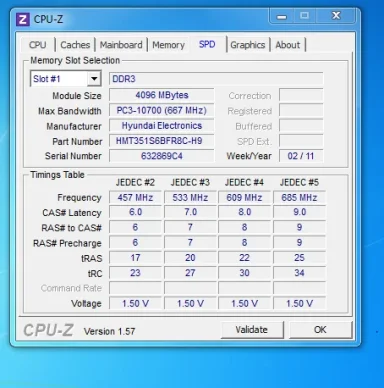Viewport: 384px width, 388px height.
Task: Click the 533 MHz frequency cell
Action: (x=190, y=198)
